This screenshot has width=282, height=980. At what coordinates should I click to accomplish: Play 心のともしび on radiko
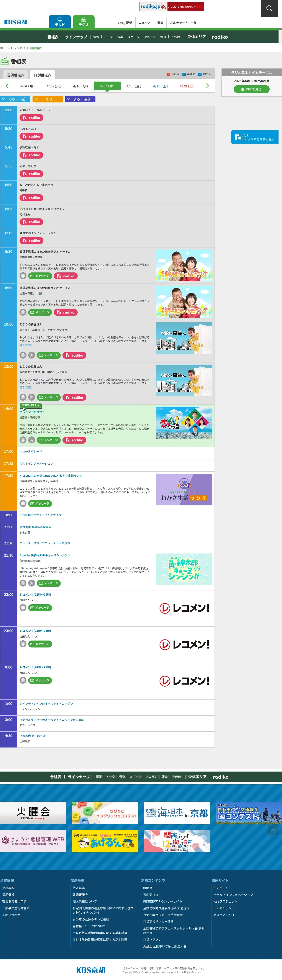[32, 174]
